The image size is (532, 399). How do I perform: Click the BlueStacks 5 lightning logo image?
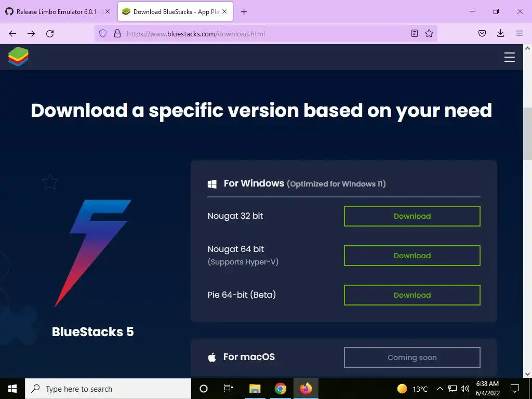pos(92,254)
